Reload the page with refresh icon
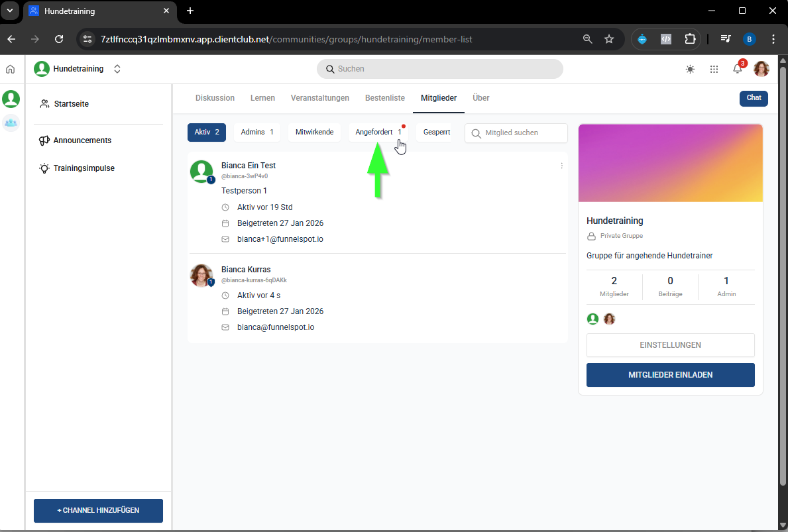 pyautogui.click(x=59, y=39)
